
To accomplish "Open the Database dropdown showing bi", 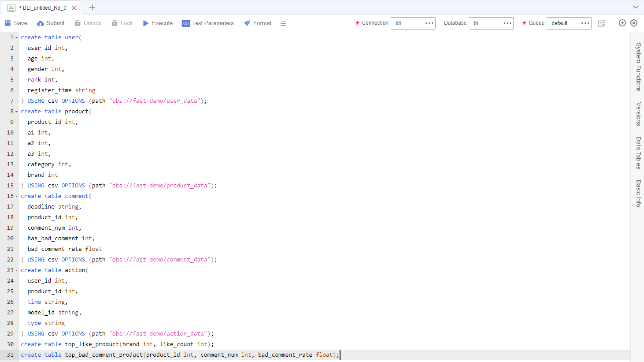I will coord(491,23).
